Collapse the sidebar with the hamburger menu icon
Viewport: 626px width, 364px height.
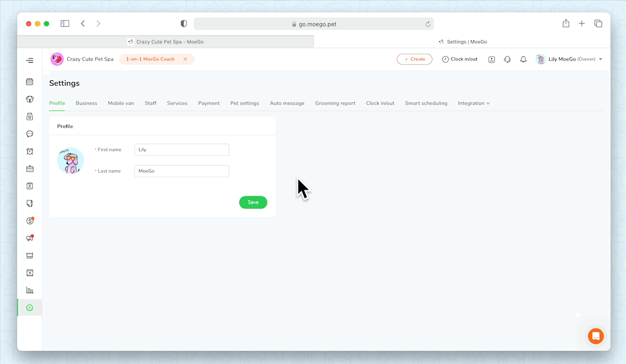30,60
